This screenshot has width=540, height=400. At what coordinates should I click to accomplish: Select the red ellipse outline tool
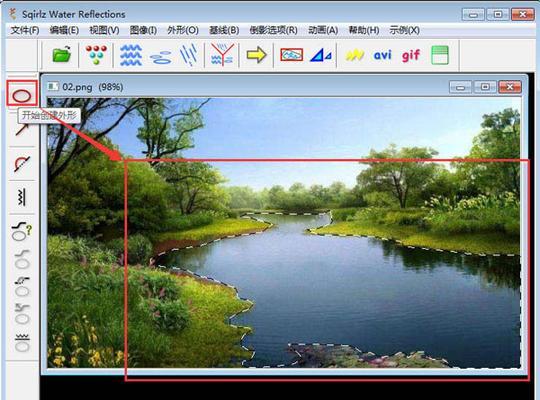point(22,95)
